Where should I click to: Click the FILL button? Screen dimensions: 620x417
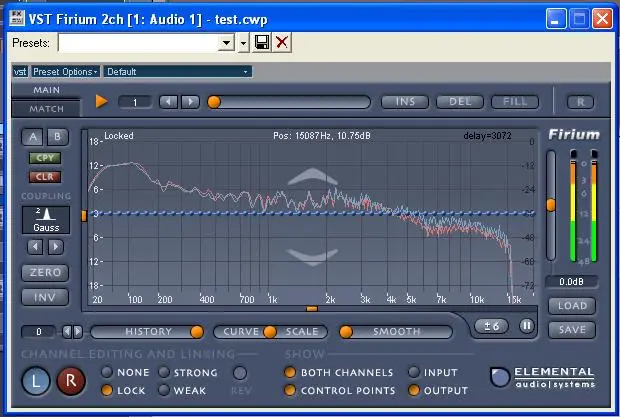[515, 102]
